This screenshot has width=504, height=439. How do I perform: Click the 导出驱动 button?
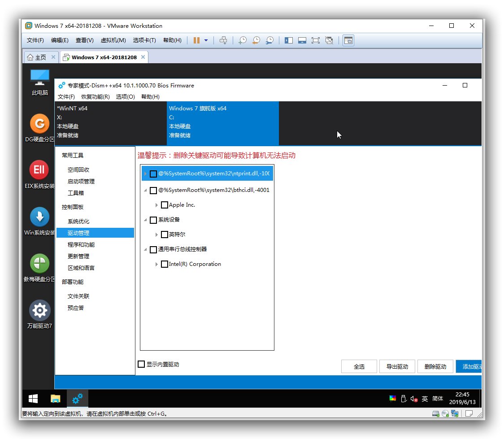397,366
